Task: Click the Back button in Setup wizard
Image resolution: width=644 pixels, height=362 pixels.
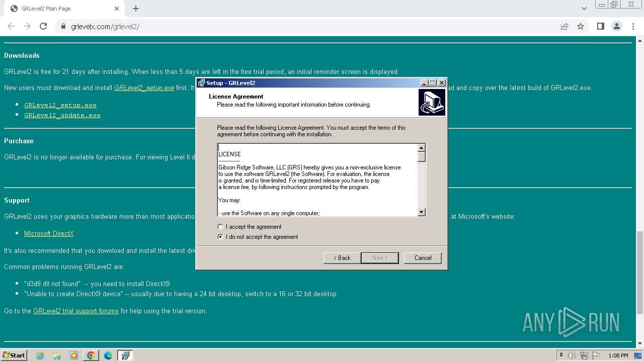Action: [342, 258]
